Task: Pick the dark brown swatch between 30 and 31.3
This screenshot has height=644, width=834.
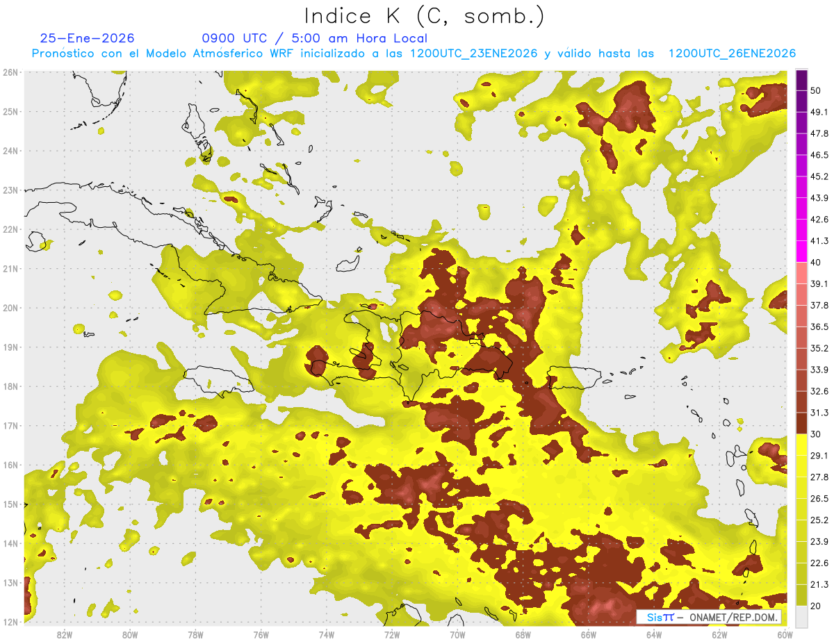Action: (x=801, y=422)
